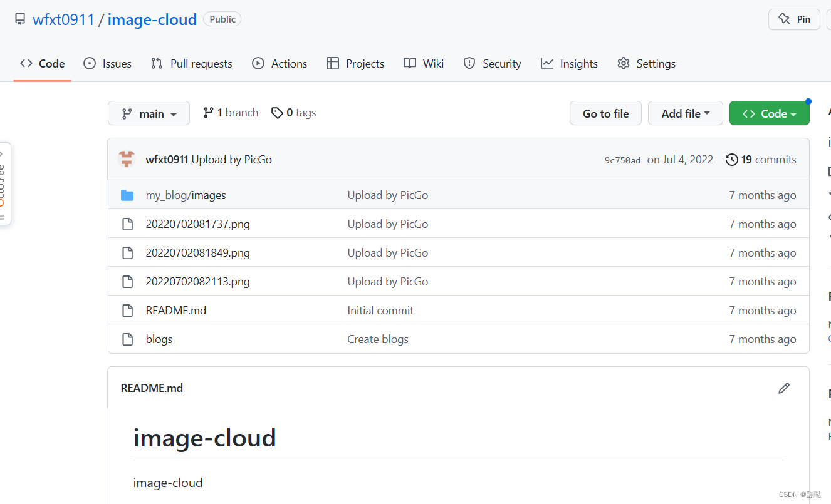Open wfxt0911 author name in commit bar
The height and width of the screenshot is (504, 831).
point(167,160)
